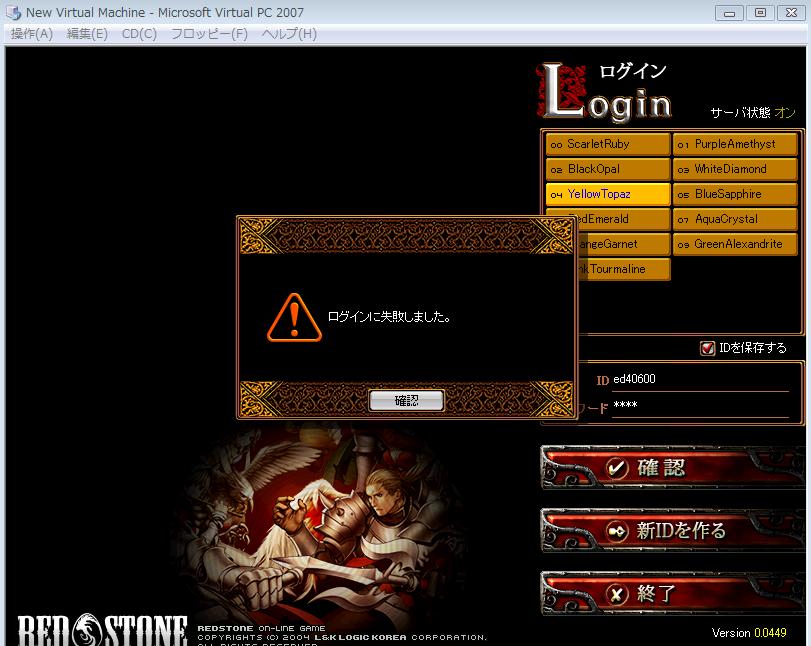811x646 pixels.
Task: Select the ScarletRuby server
Action: 607,144
